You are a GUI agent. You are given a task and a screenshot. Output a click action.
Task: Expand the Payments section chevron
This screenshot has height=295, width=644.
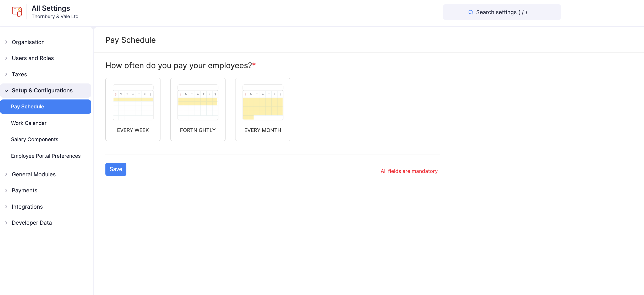point(6,191)
